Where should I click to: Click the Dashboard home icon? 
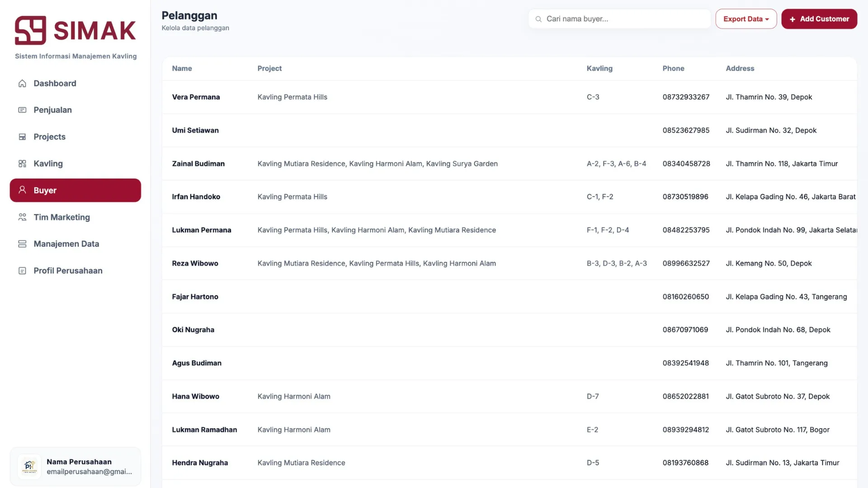point(22,84)
